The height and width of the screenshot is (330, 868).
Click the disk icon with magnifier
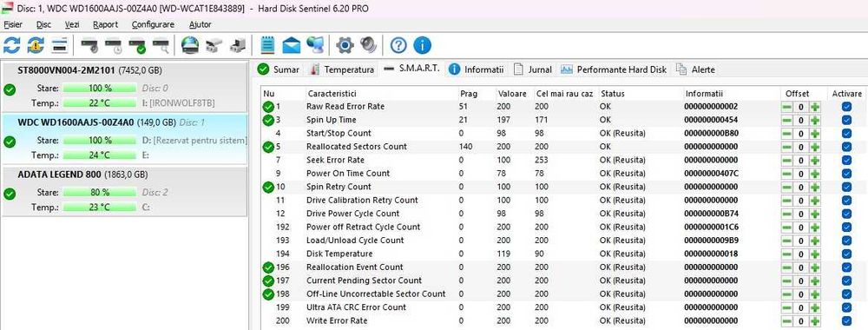[x=161, y=45]
